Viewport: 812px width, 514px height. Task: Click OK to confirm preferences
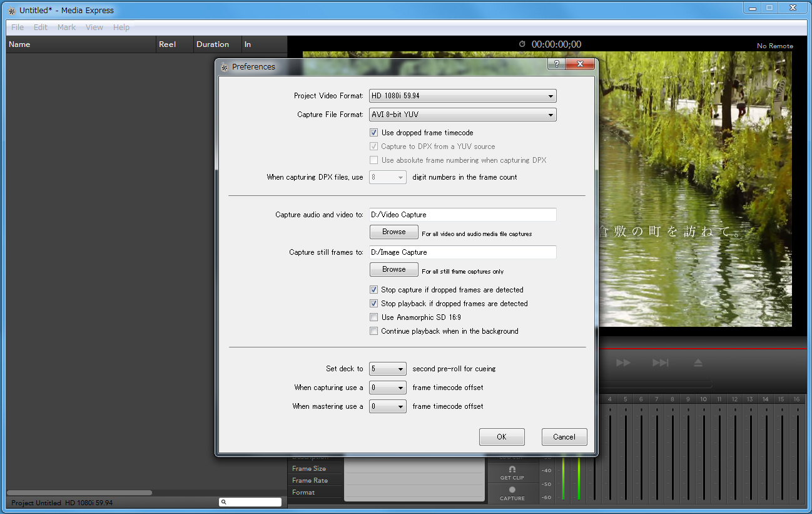(501, 437)
